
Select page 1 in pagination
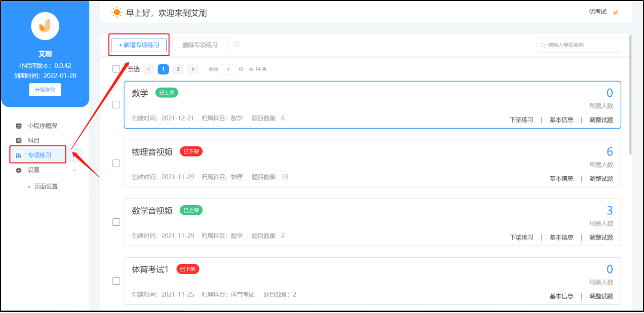coord(163,69)
